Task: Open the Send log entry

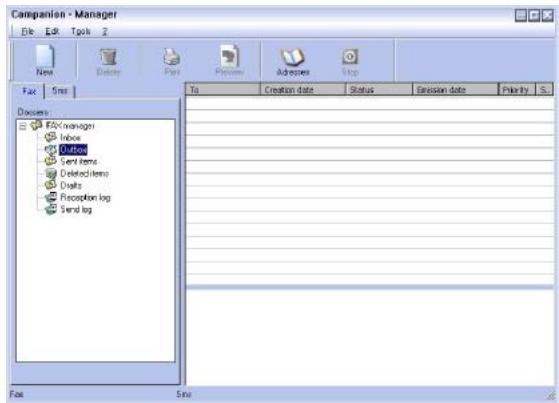Action: [76, 210]
